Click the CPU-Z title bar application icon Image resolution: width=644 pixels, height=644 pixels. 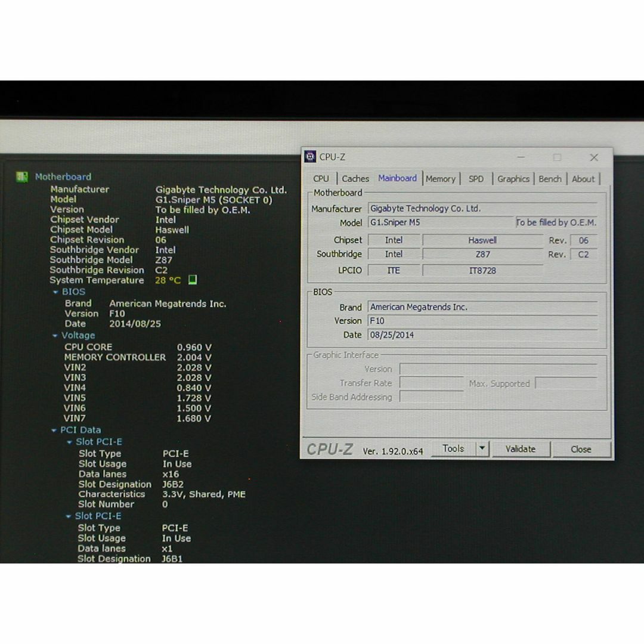(x=310, y=156)
